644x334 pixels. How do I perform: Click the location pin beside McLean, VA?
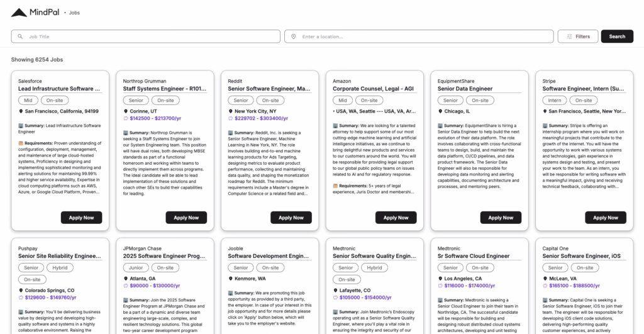point(545,279)
